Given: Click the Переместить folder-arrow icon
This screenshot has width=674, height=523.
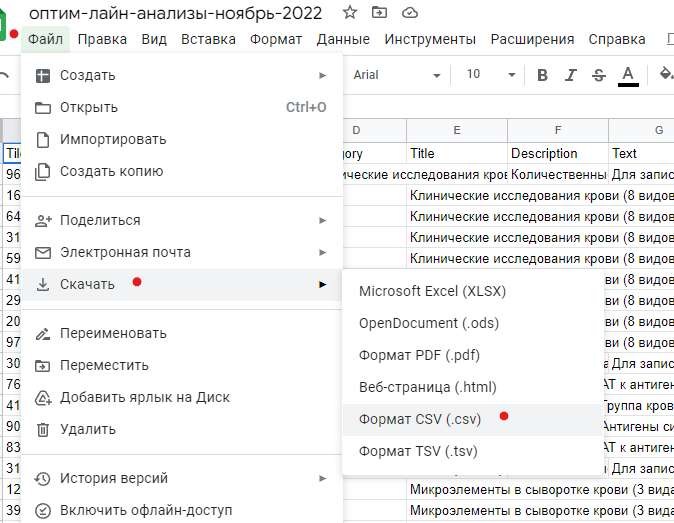Looking at the screenshot, I should (x=43, y=366).
